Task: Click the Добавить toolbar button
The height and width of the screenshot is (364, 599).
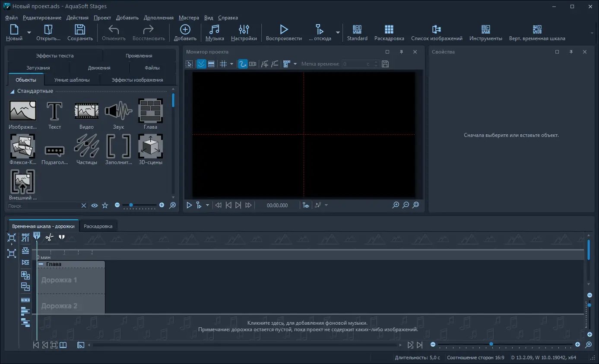Action: (185, 32)
